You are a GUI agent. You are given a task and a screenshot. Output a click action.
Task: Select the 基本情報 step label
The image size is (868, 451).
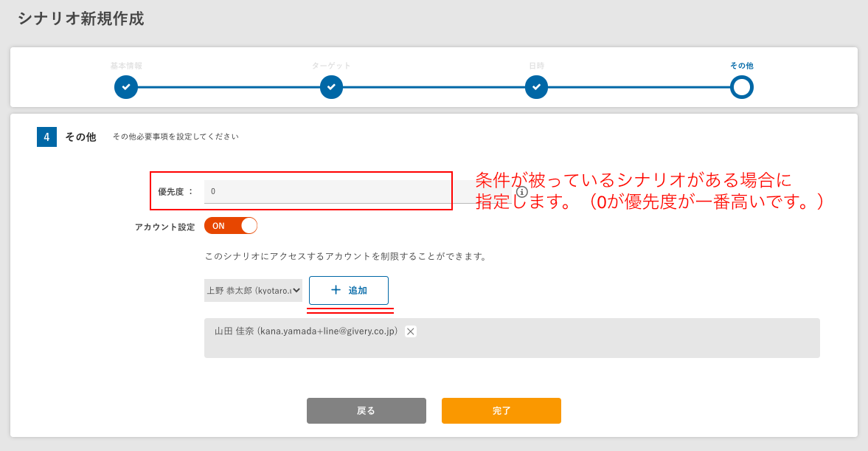126,66
